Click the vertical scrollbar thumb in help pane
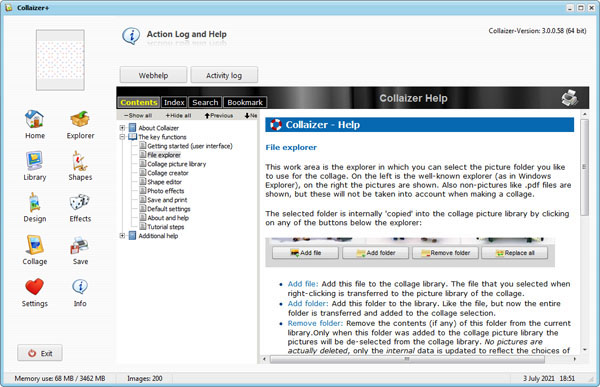 pyautogui.click(x=584, y=167)
